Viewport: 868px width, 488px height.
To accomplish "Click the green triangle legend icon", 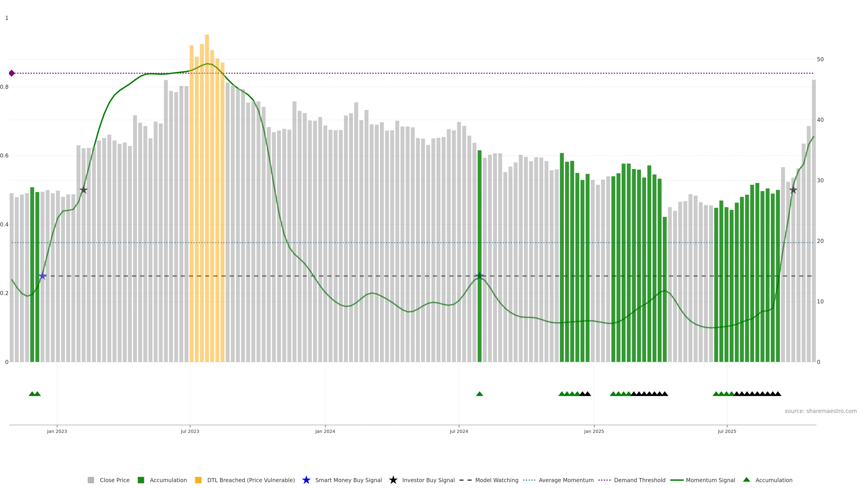I will [x=746, y=480].
